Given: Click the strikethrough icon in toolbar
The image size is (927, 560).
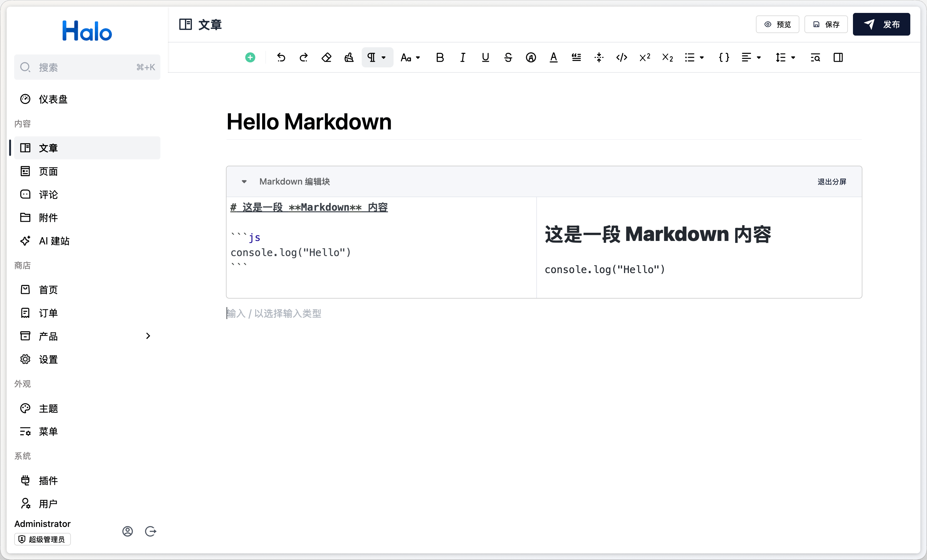Looking at the screenshot, I should (x=508, y=58).
